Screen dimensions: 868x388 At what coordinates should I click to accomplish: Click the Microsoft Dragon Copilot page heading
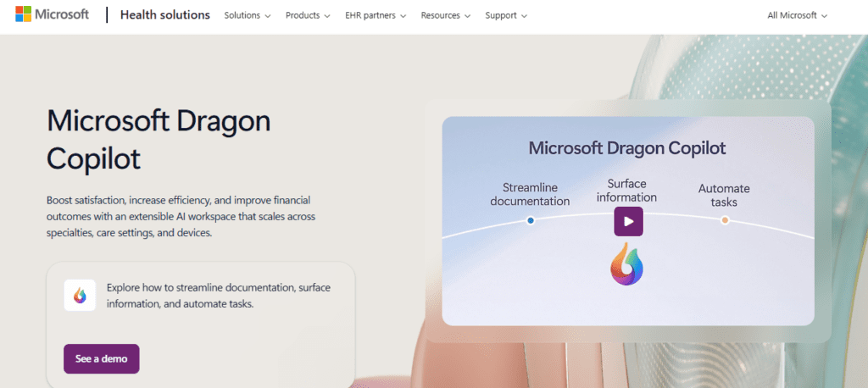pos(159,140)
